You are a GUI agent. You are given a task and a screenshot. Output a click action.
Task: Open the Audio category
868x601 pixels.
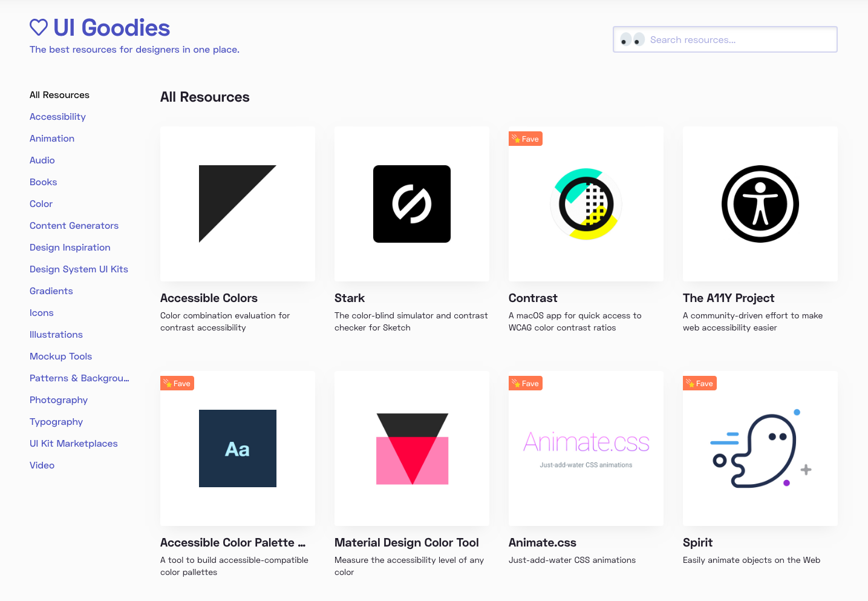coord(42,160)
